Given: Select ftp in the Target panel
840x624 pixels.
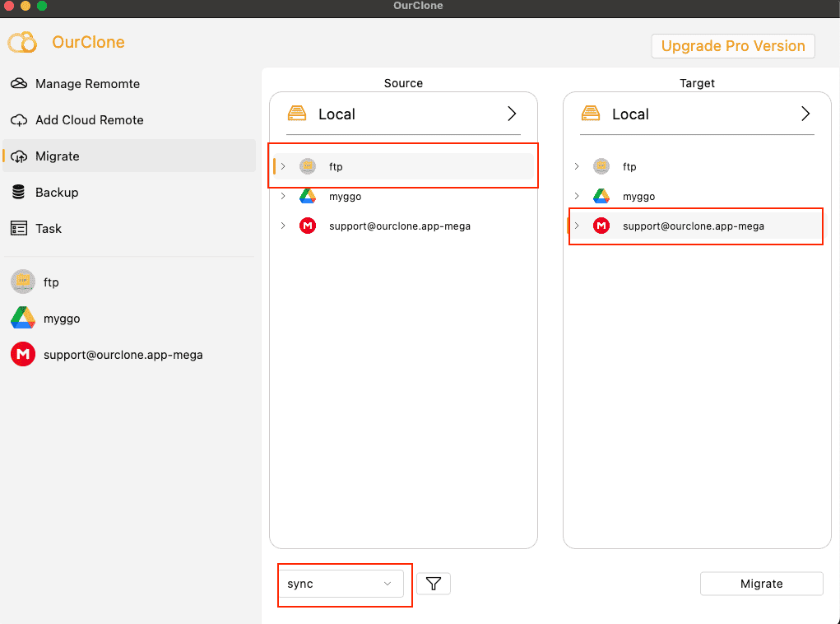Looking at the screenshot, I should (x=630, y=165).
